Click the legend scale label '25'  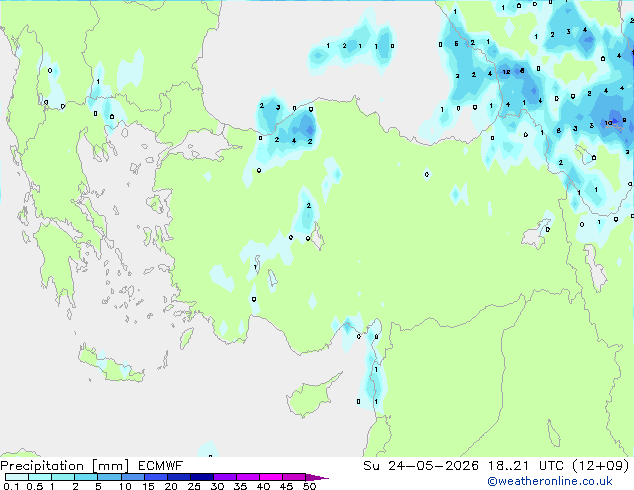click(194, 486)
